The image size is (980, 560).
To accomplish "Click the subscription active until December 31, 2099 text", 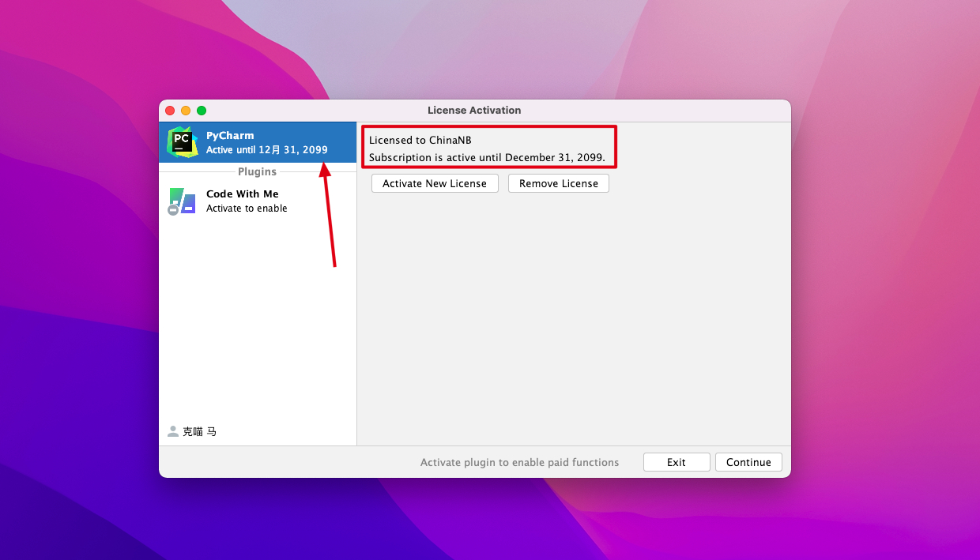I will [487, 157].
